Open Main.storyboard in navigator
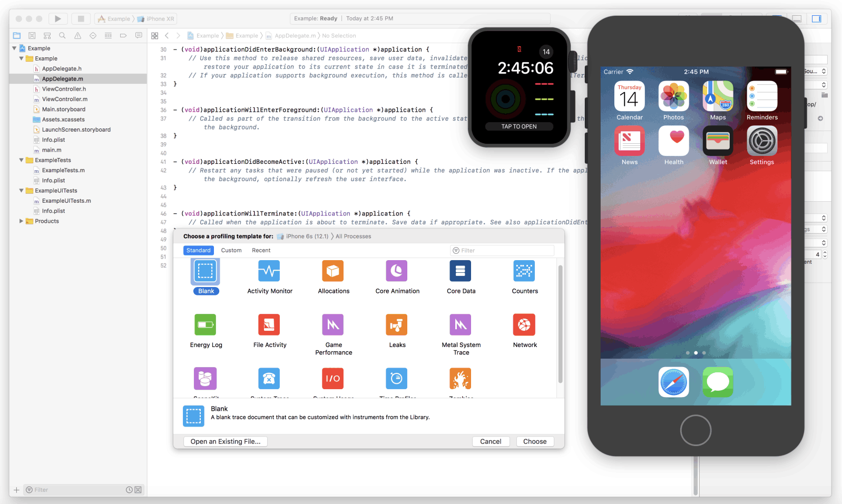This screenshot has width=842, height=504. (64, 110)
